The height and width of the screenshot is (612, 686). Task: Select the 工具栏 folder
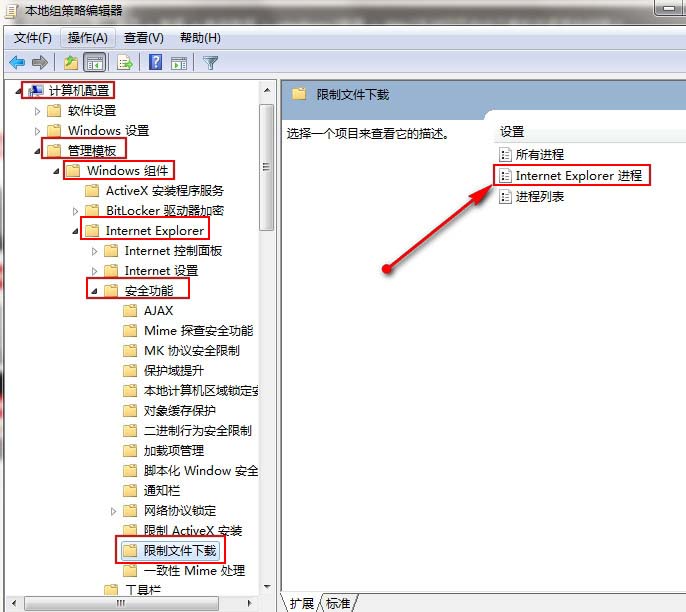[x=143, y=590]
